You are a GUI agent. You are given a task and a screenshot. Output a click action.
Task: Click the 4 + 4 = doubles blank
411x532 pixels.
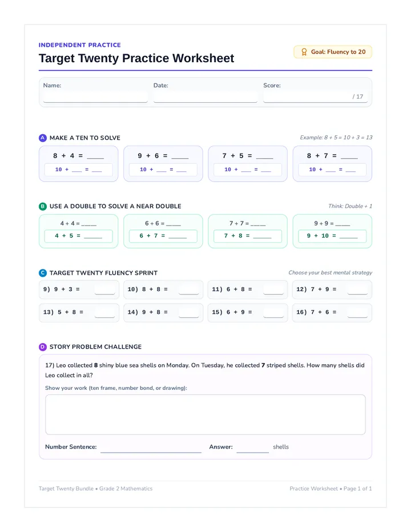[88, 224]
